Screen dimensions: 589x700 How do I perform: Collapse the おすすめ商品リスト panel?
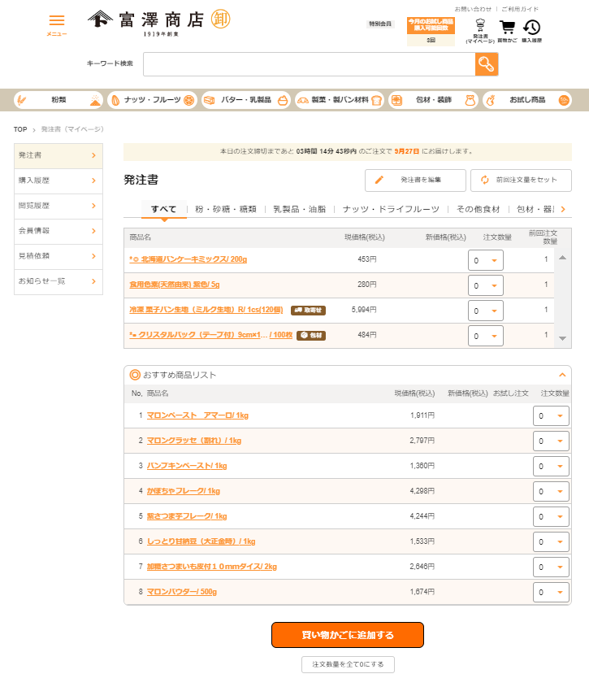(x=562, y=375)
